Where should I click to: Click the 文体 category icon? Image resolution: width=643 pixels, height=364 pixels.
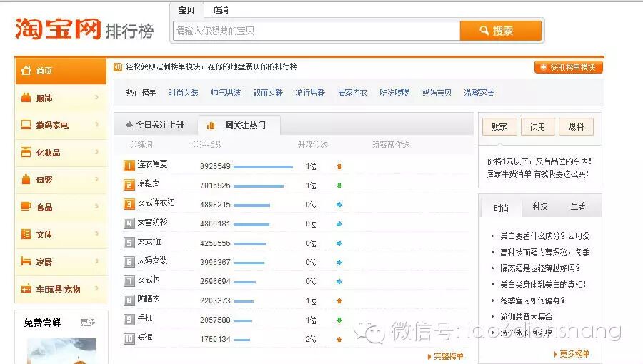point(26,234)
